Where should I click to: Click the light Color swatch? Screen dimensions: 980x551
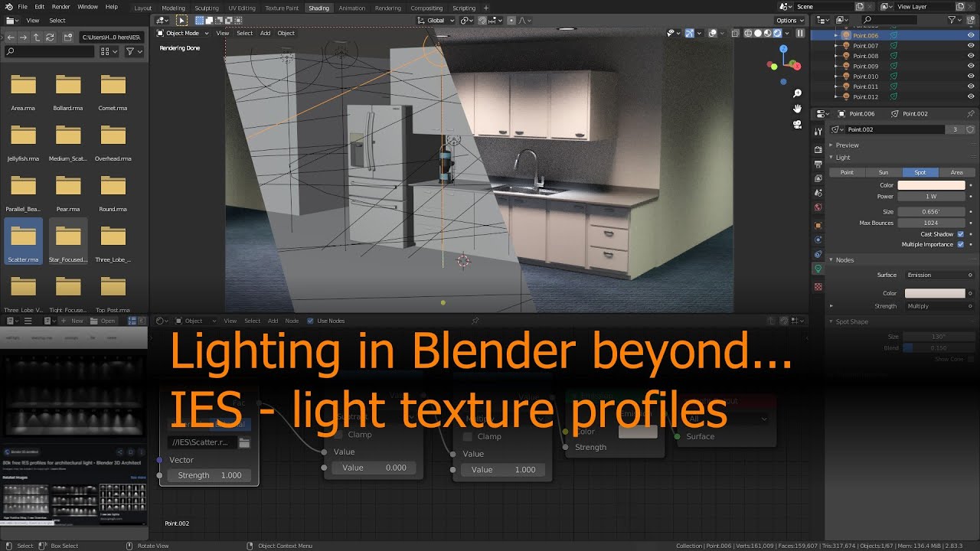click(x=931, y=185)
